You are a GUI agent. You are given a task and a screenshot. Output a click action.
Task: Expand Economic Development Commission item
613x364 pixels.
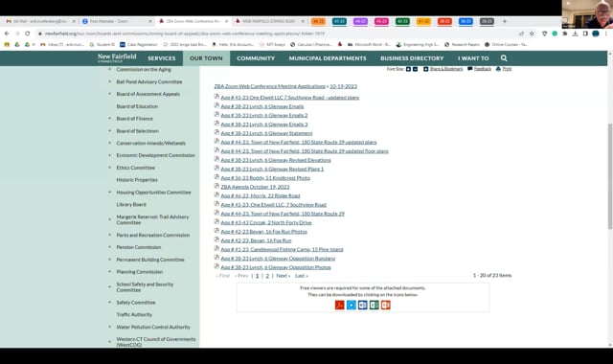(109, 155)
